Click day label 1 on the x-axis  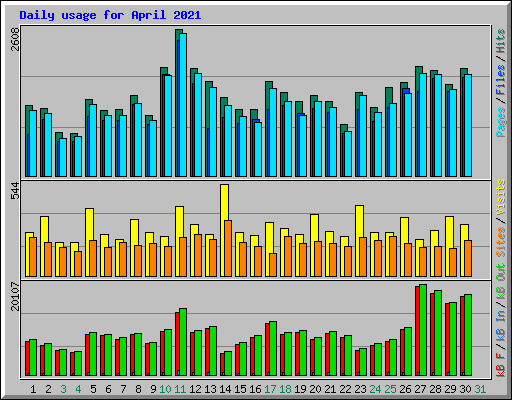[x=33, y=389]
